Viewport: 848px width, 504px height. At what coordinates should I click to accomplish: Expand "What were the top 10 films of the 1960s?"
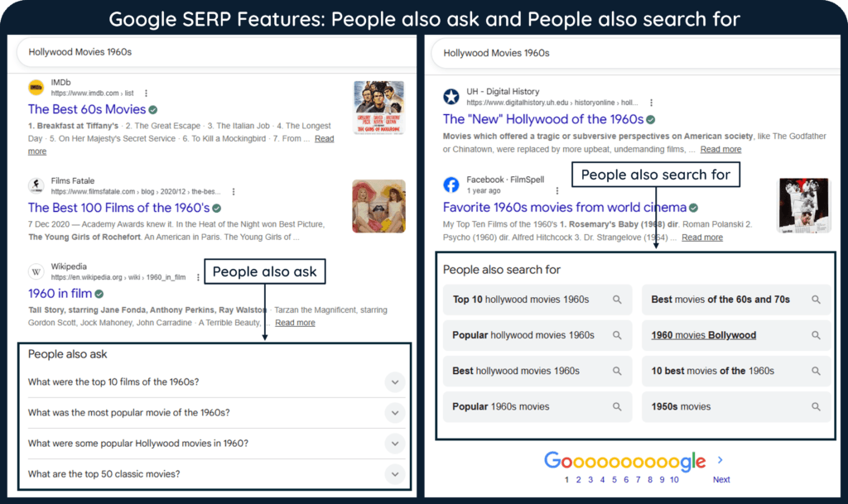(x=395, y=382)
